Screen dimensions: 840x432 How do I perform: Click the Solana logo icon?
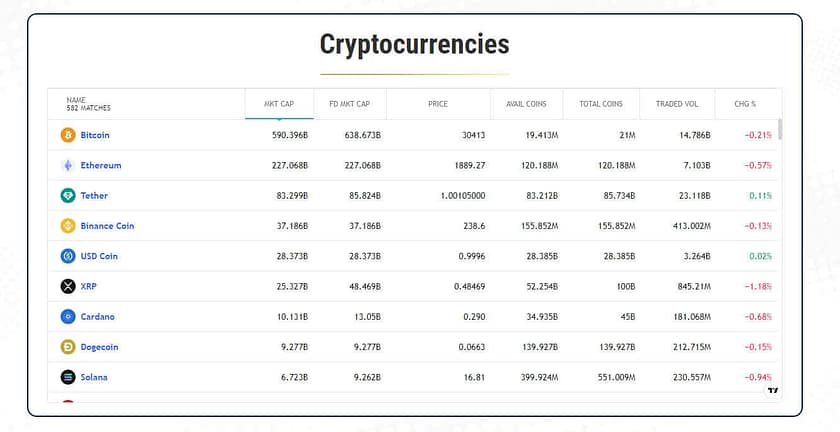(68, 377)
